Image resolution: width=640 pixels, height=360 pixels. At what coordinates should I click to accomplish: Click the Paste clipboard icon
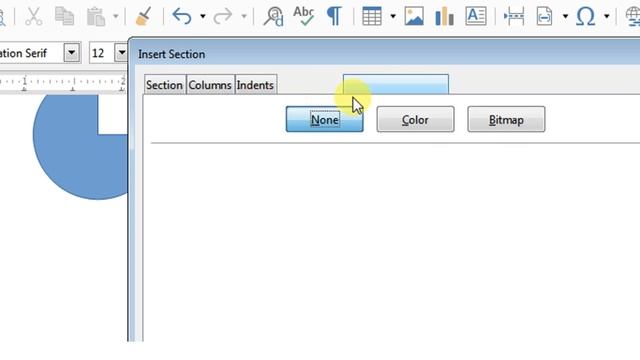pos(96,16)
